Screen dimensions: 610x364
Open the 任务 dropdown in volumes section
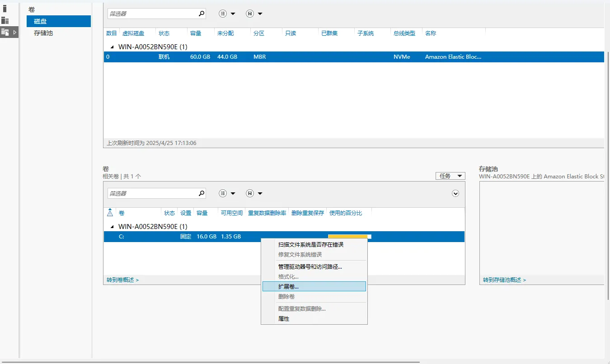[450, 176]
